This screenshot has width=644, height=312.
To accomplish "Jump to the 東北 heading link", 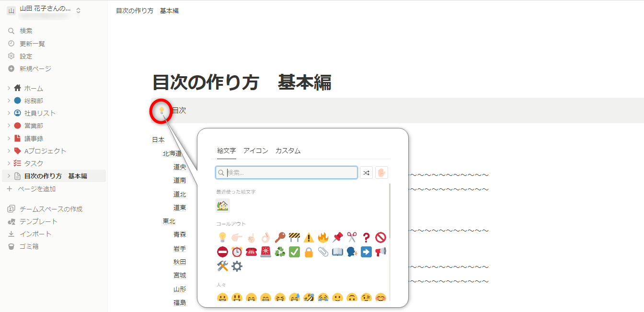I will coord(169,221).
